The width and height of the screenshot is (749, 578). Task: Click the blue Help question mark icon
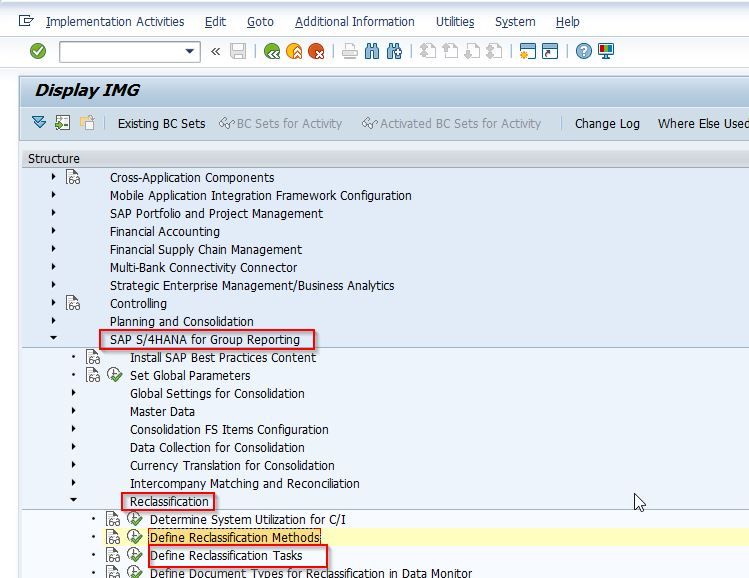pyautogui.click(x=584, y=51)
